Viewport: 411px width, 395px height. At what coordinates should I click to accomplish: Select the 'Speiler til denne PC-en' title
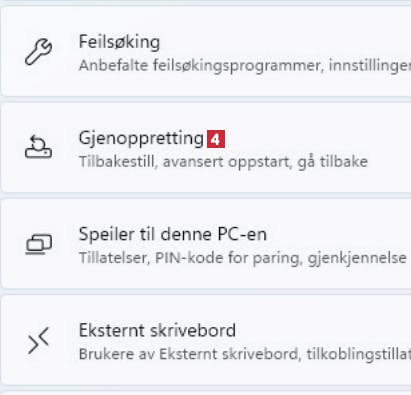173,234
